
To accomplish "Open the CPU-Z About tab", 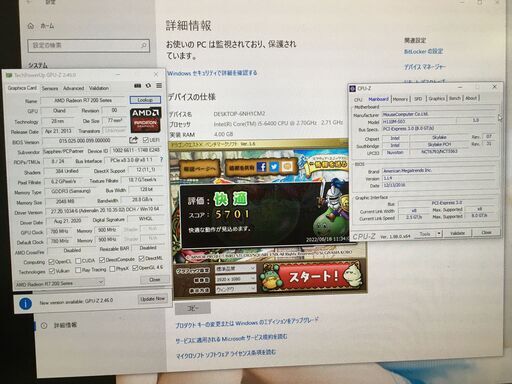I will [471, 98].
